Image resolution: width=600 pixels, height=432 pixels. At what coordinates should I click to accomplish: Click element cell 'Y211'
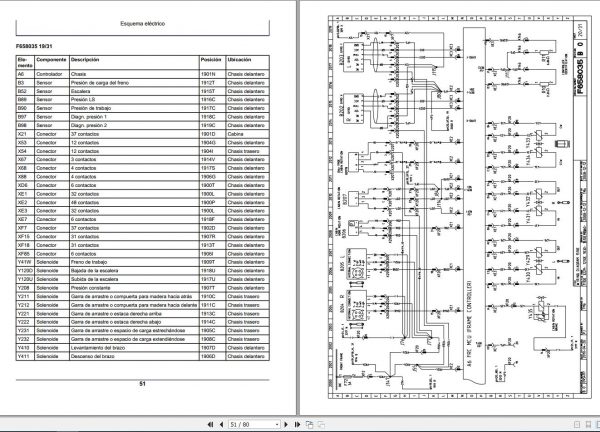[25, 297]
